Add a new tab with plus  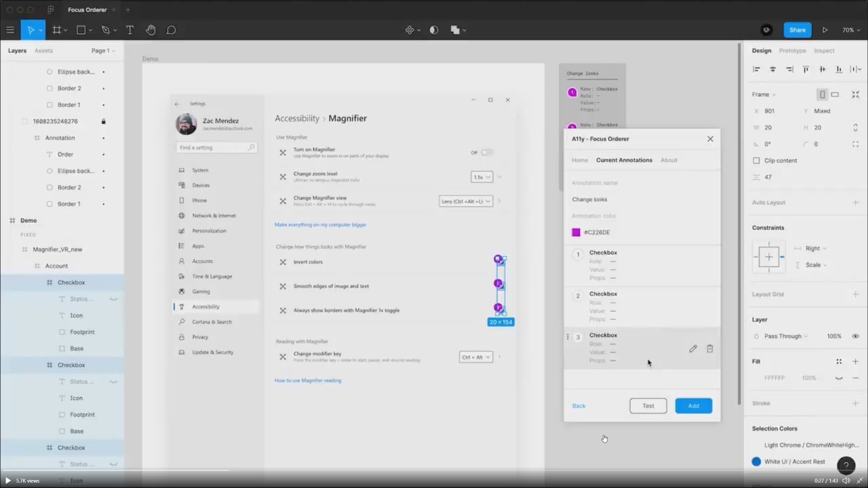point(127,9)
